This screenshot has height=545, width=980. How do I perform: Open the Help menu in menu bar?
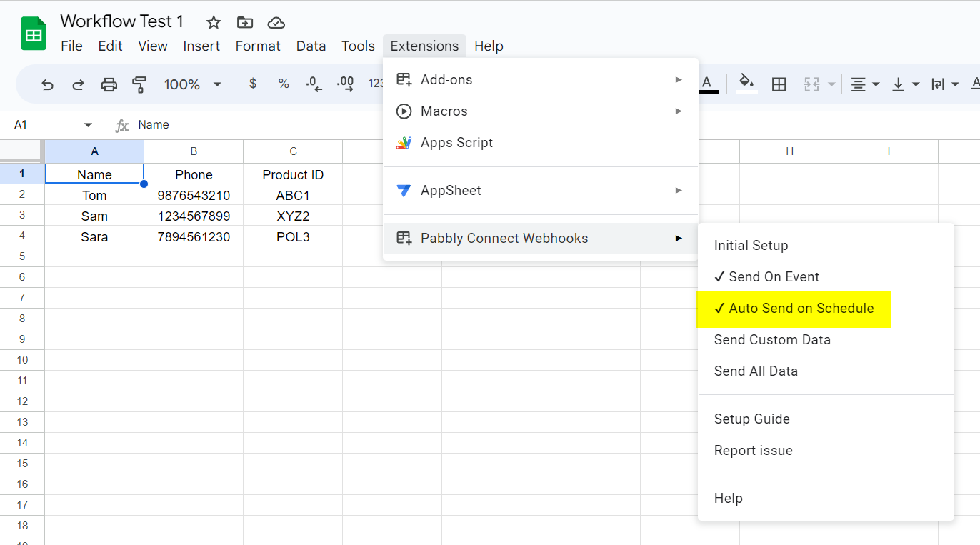point(489,46)
